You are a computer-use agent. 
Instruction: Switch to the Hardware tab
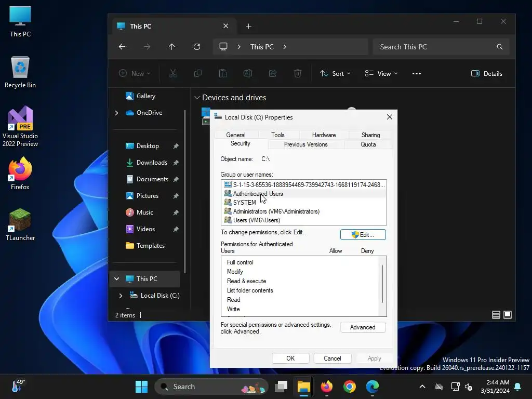pos(324,135)
